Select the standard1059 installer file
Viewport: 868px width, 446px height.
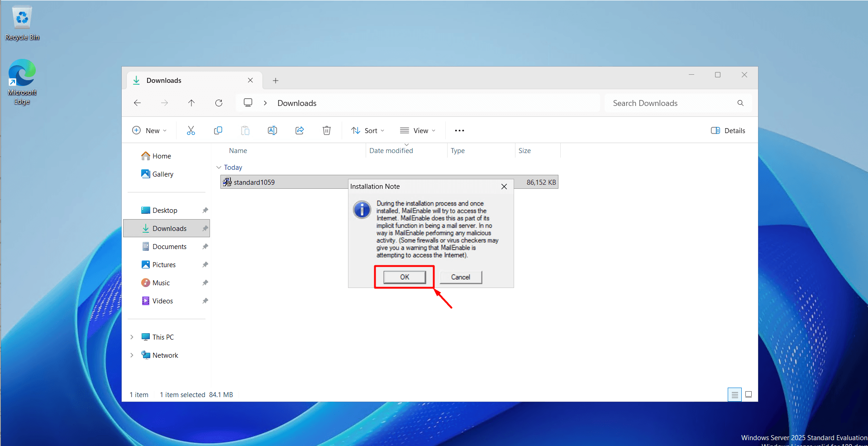254,182
